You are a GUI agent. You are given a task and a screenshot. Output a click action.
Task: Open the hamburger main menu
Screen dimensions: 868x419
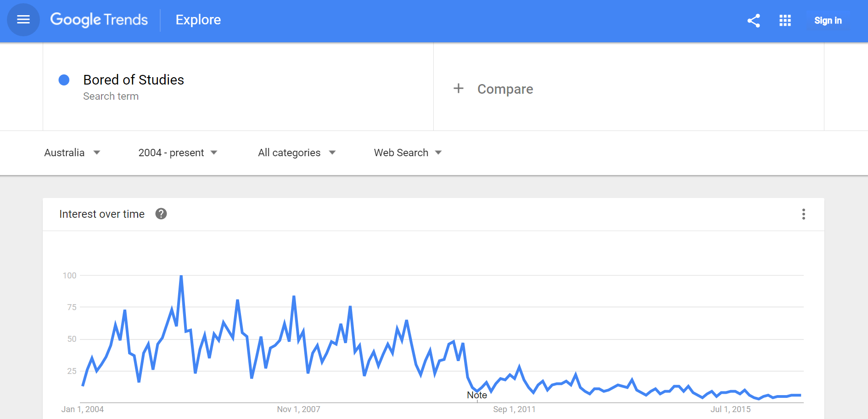[x=23, y=20]
